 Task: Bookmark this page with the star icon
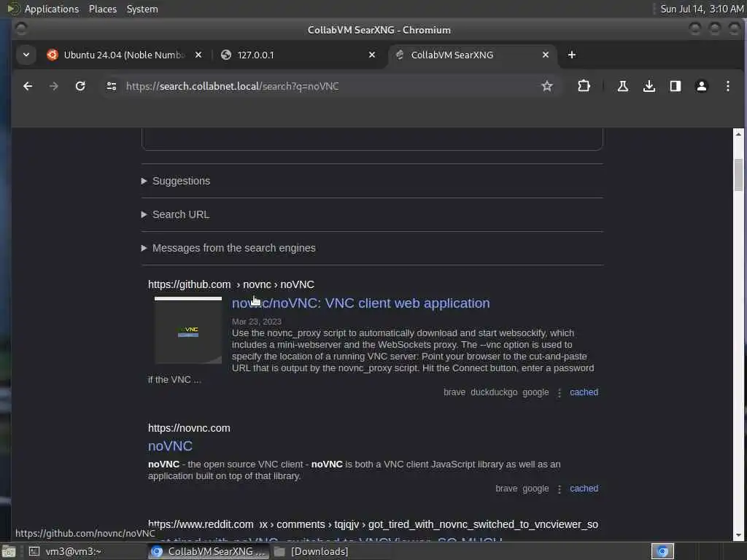click(547, 86)
